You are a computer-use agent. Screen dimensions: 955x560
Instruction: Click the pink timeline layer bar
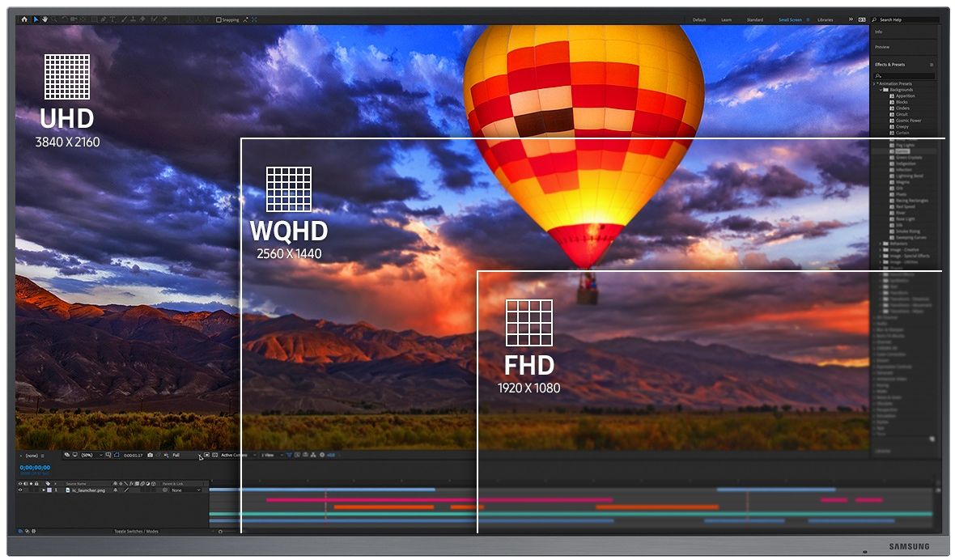(439, 500)
